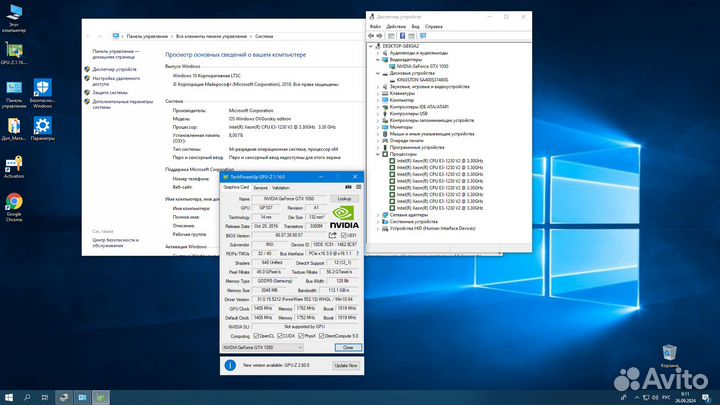Open Защита системы link in System panel
720x405 pixels.
[x=110, y=93]
